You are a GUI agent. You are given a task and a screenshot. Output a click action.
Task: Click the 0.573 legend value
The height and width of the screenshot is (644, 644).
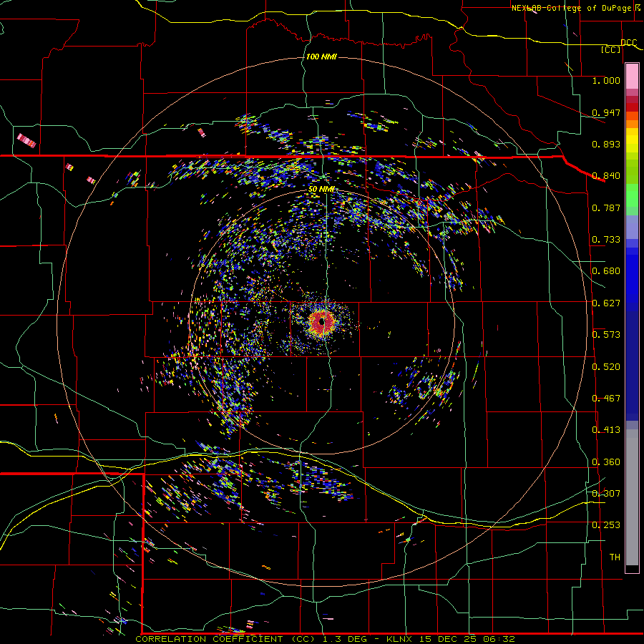coord(606,335)
